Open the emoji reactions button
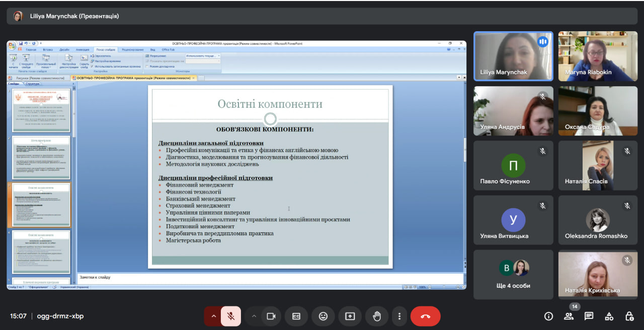The image size is (644, 330). point(323,316)
